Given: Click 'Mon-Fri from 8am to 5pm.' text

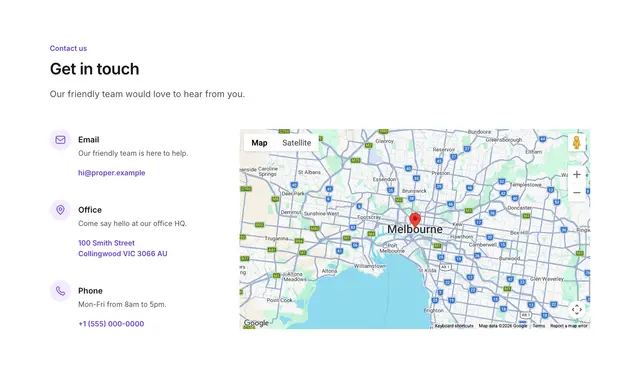Looking at the screenshot, I should (122, 304).
